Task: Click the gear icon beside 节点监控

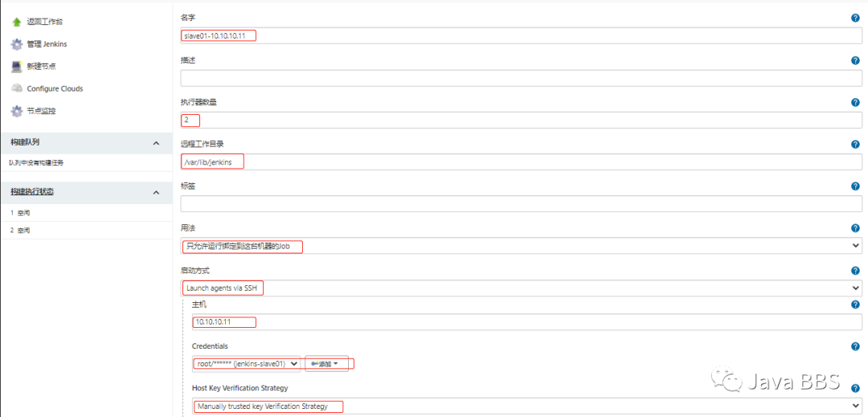Action: tap(17, 111)
